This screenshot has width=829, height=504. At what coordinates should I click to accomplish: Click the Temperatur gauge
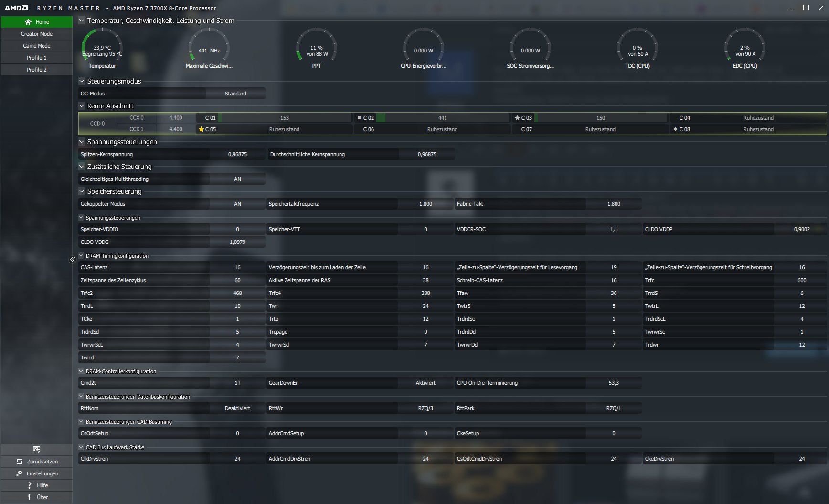pos(102,48)
